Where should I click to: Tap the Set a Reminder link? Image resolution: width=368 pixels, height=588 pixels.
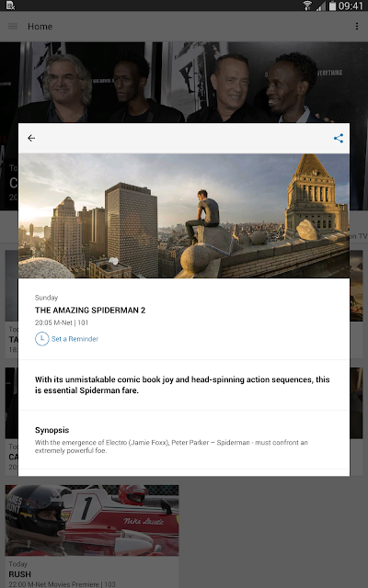coord(75,339)
